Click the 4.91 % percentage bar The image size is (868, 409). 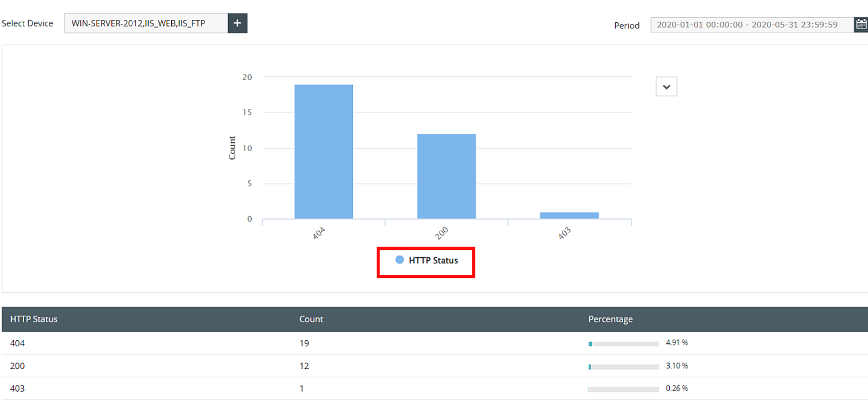point(624,344)
